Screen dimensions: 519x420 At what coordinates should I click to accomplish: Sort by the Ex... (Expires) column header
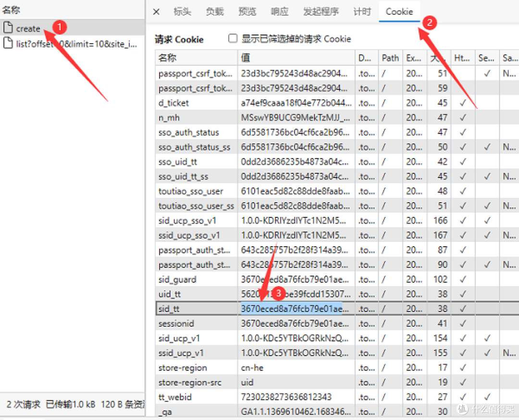click(x=414, y=58)
